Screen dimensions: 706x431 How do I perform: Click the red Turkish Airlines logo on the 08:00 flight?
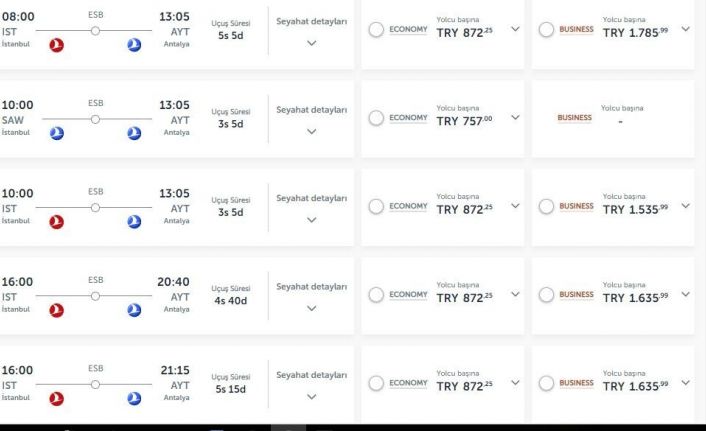pyautogui.click(x=57, y=46)
